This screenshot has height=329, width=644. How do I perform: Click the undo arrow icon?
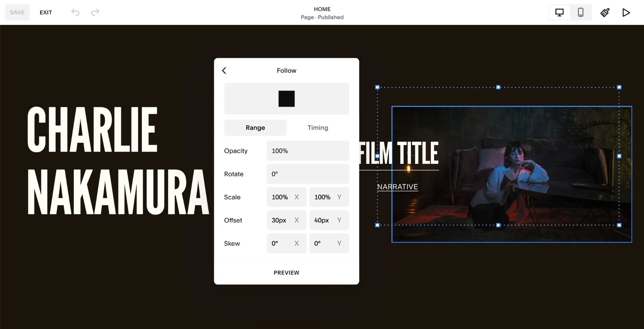[x=75, y=13]
